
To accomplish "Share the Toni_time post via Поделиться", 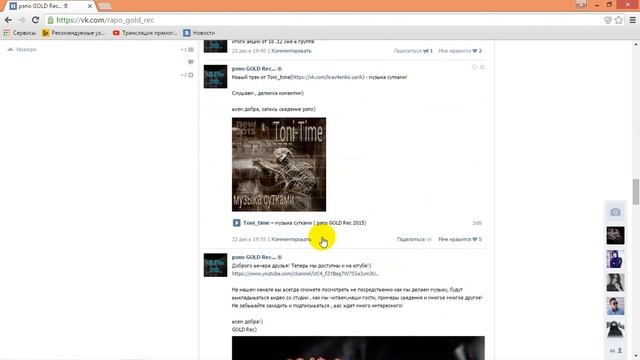I will coord(413,239).
